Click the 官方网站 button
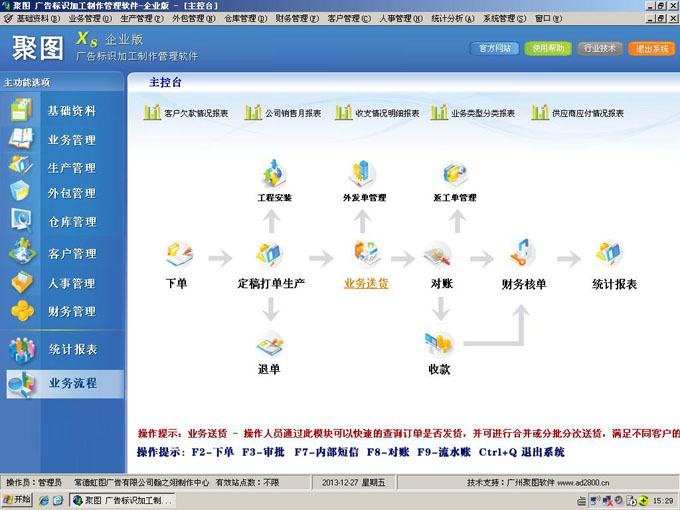 [x=495, y=48]
